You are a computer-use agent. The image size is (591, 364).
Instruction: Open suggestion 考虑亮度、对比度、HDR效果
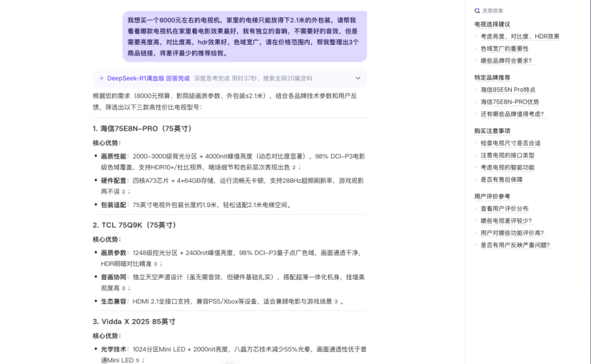click(x=520, y=36)
